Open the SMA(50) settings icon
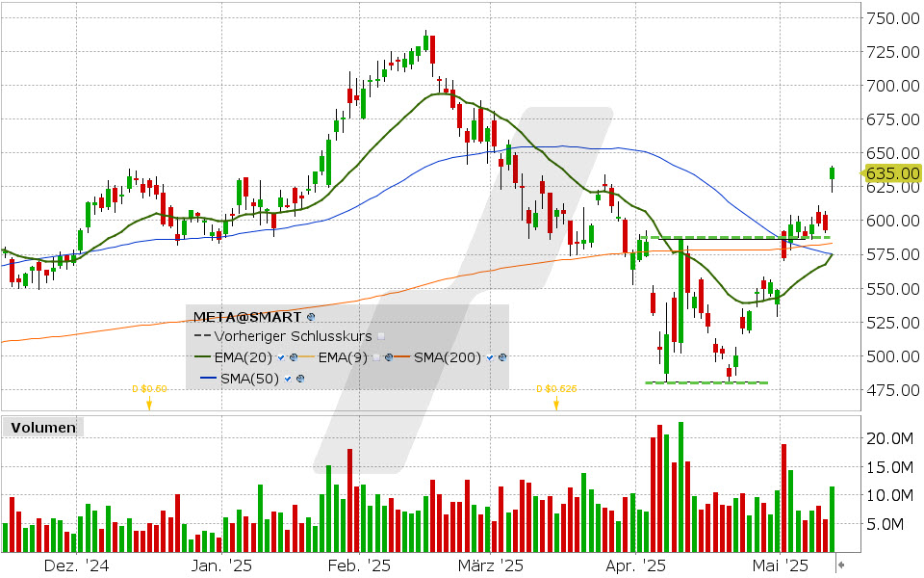 300,379
